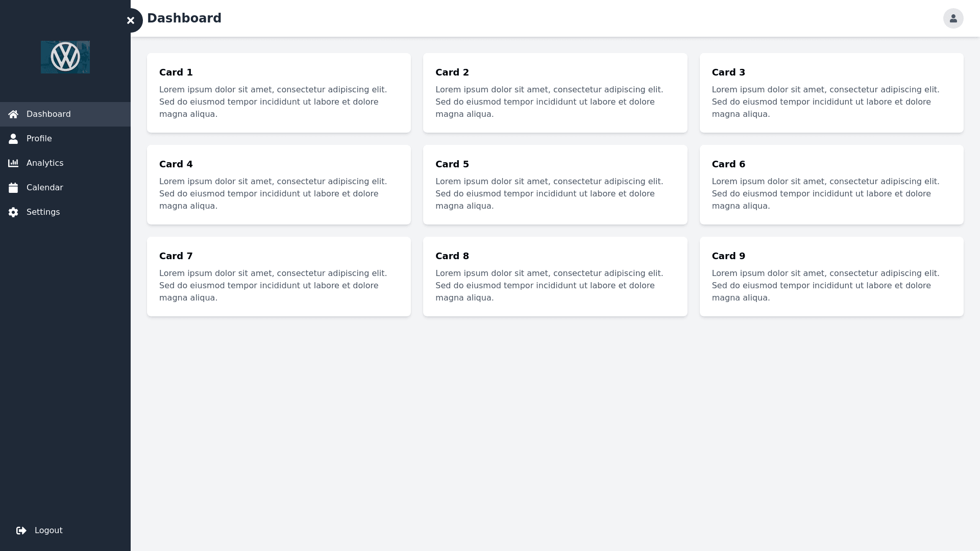Click the Dashboard home icon
The width and height of the screenshot is (980, 551).
[x=13, y=114]
